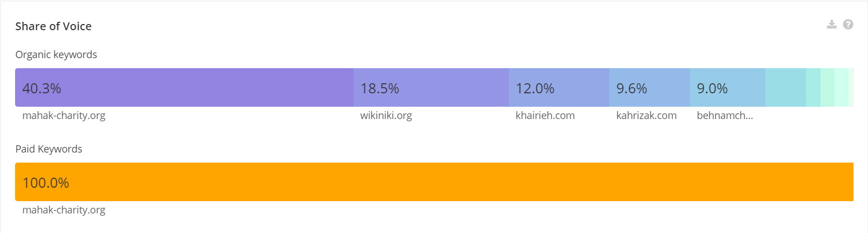Screen dimensions: 868x233
Task: Select the 12.0% bar segment
Action: coord(559,87)
